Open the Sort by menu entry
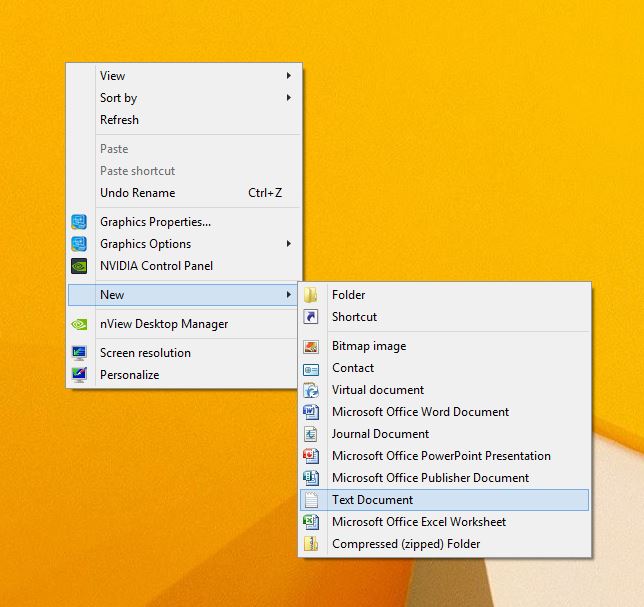This screenshot has width=644, height=607. pyautogui.click(x=184, y=98)
